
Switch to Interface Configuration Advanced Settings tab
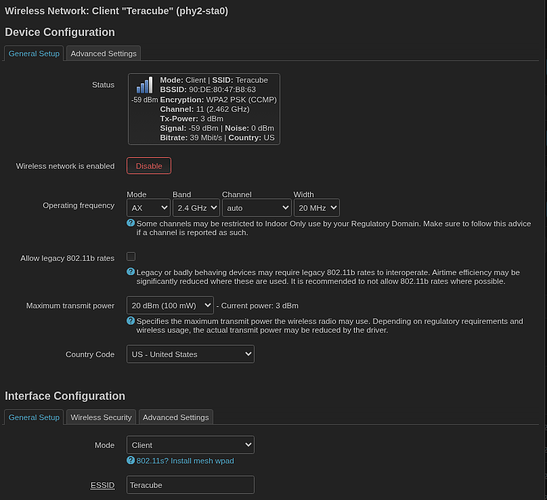pos(176,417)
